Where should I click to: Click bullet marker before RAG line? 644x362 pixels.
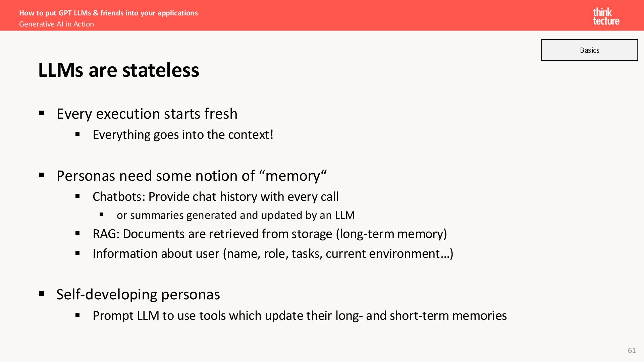point(77,233)
